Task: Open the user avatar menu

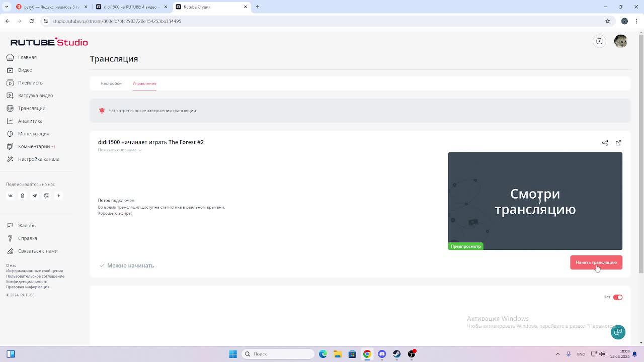Action: click(x=621, y=41)
